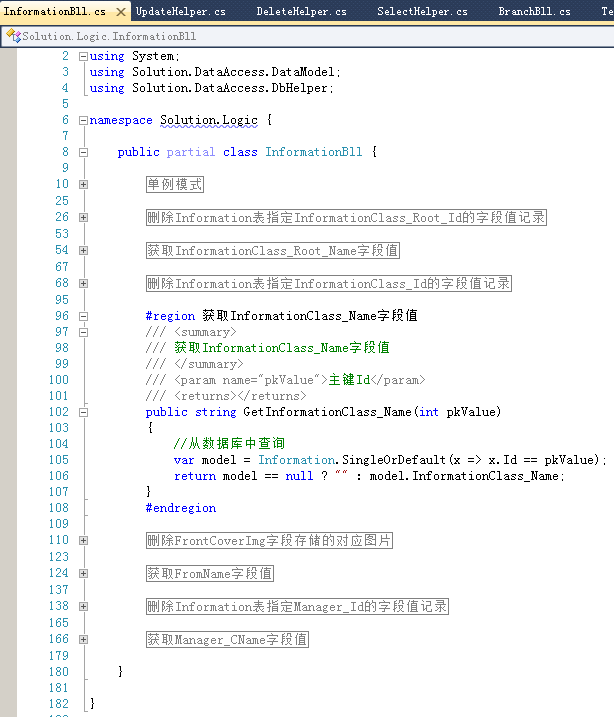Image resolution: width=614 pixels, height=717 pixels.
Task: Select the SelectHelper.cs tab
Action: [x=422, y=12]
